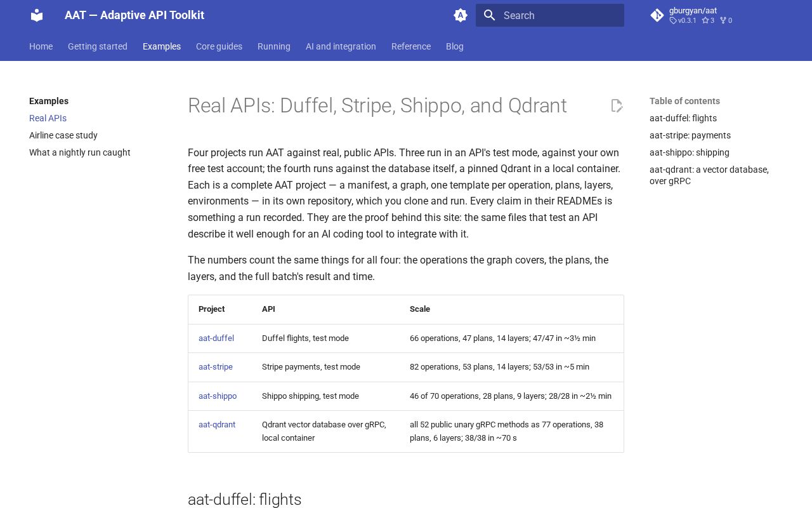This screenshot has height=508, width=812.
Task: Click the Scale column header
Action: pos(420,309)
